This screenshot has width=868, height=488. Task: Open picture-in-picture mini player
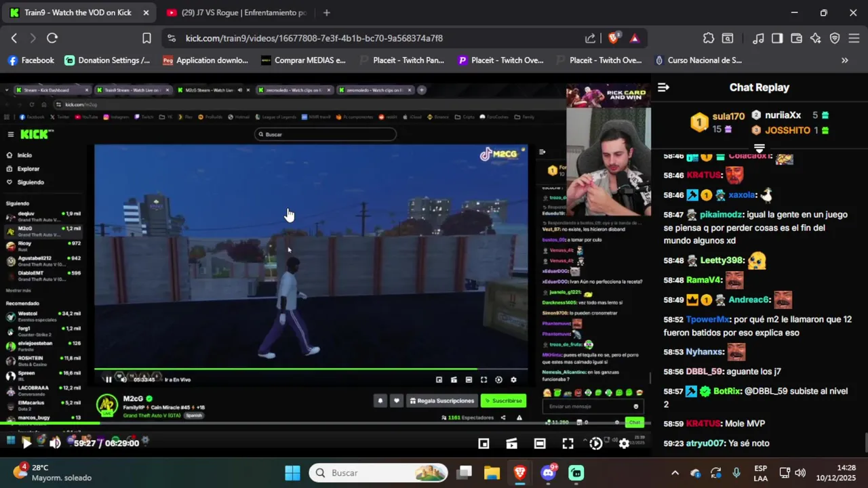click(484, 444)
